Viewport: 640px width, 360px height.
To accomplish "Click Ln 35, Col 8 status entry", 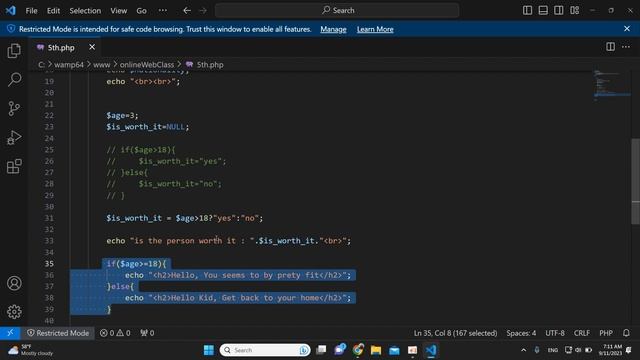I will (x=456, y=333).
